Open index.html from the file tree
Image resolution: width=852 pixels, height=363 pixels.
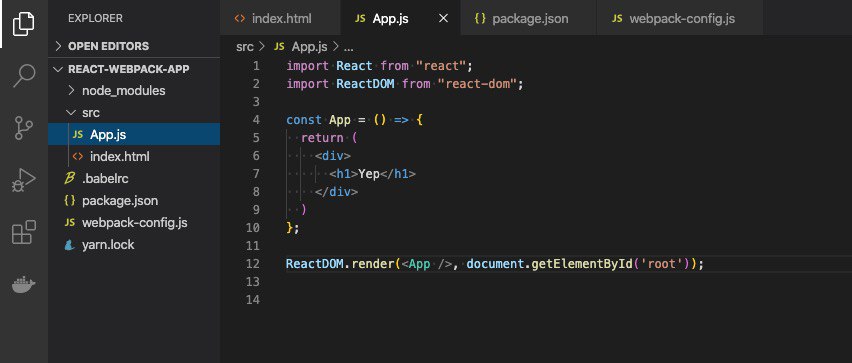click(134, 157)
